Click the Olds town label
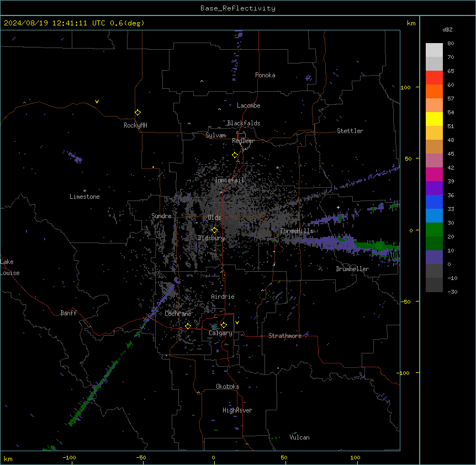The image size is (476, 465). 214,218
